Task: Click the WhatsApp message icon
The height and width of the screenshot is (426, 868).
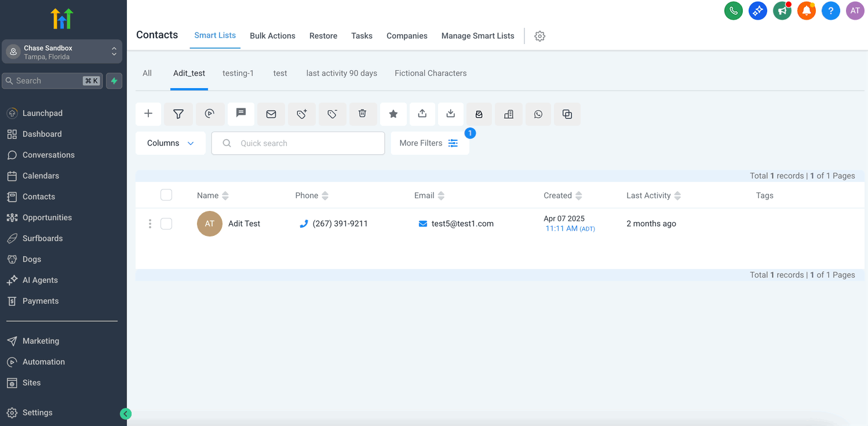Action: pos(538,114)
